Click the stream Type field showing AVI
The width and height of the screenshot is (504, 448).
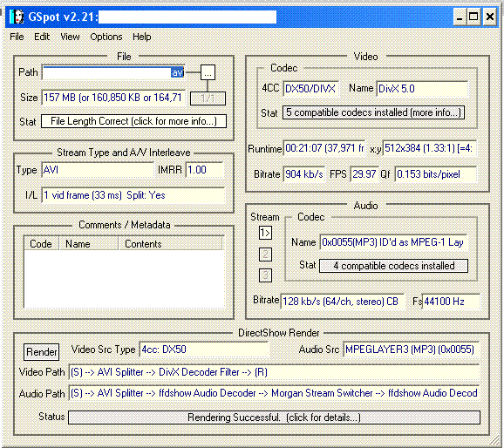pyautogui.click(x=98, y=170)
